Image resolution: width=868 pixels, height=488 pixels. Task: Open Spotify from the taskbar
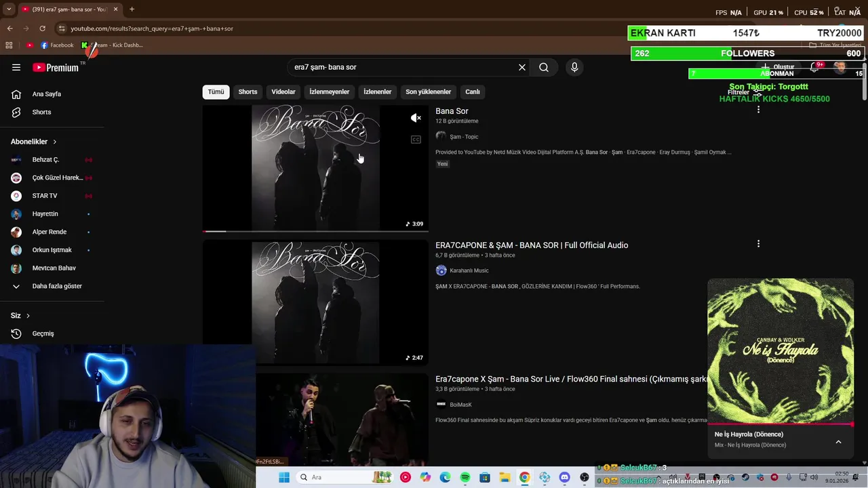465,477
